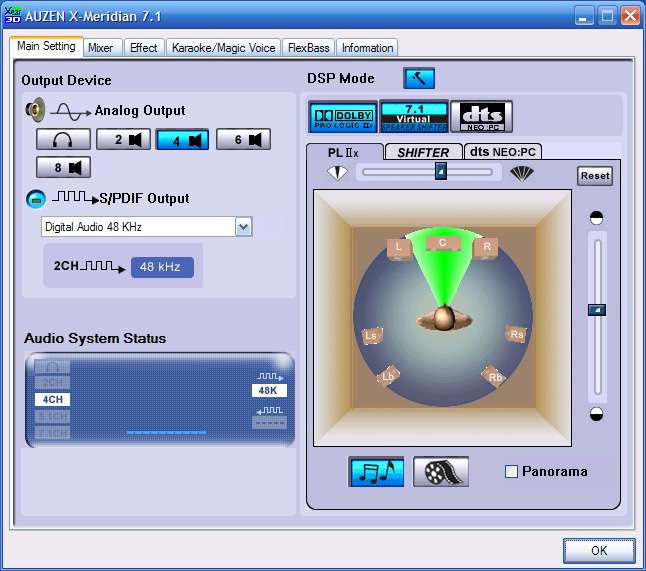Image resolution: width=646 pixels, height=571 pixels.
Task: Enable dts NEO:PC mode
Action: [x=482, y=117]
